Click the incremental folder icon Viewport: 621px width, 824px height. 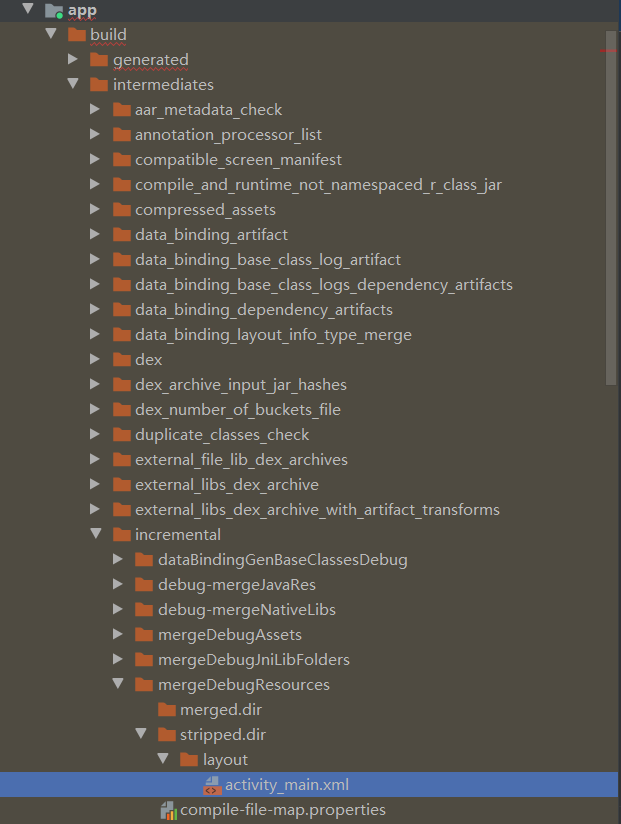point(122,534)
